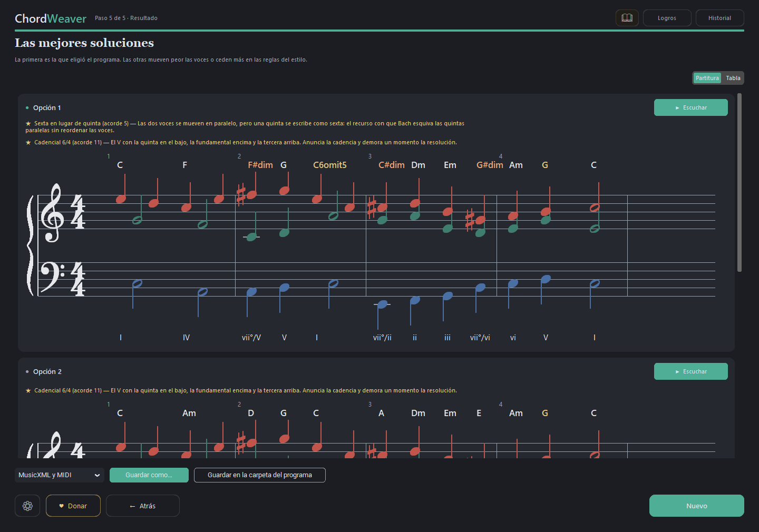Open Historial history
This screenshot has width=759, height=532.
(x=719, y=18)
